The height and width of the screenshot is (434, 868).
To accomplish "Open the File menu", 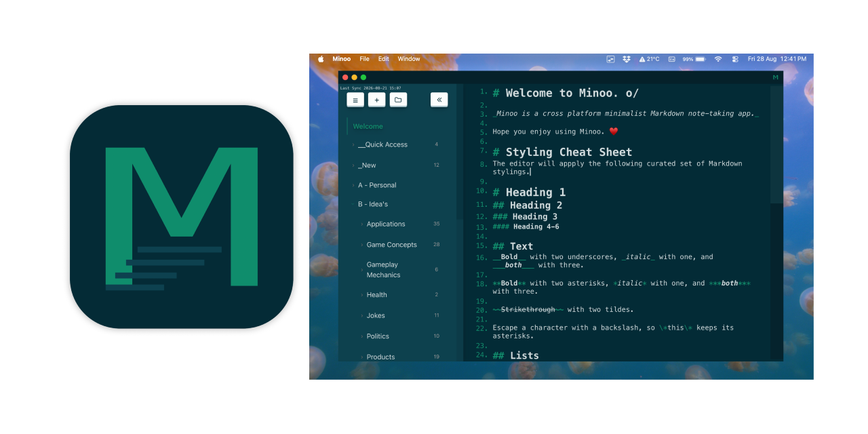I will (x=365, y=59).
